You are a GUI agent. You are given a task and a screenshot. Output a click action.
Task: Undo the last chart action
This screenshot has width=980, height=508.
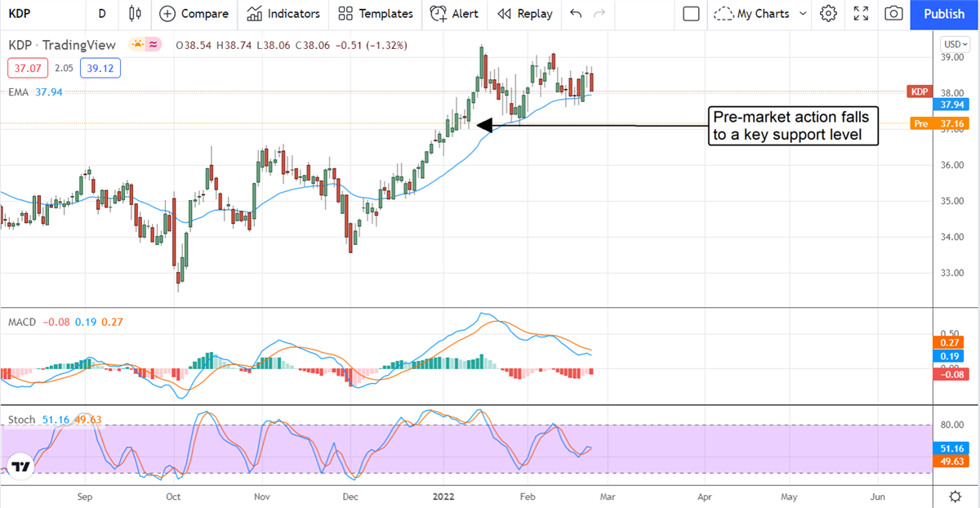pyautogui.click(x=576, y=14)
